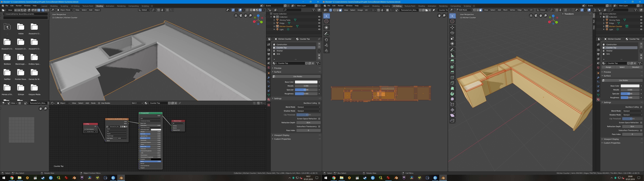
Task: Open Shadow Mode dropdown in left window
Action: coord(308,111)
